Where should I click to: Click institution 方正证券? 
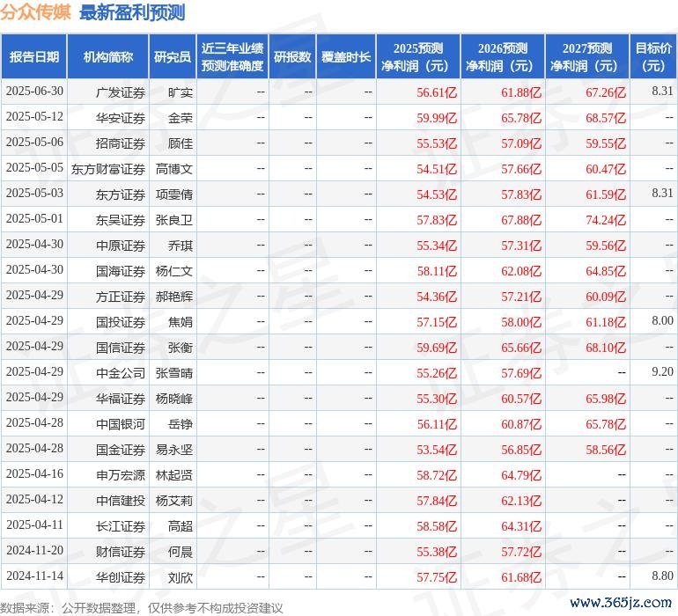(x=121, y=297)
